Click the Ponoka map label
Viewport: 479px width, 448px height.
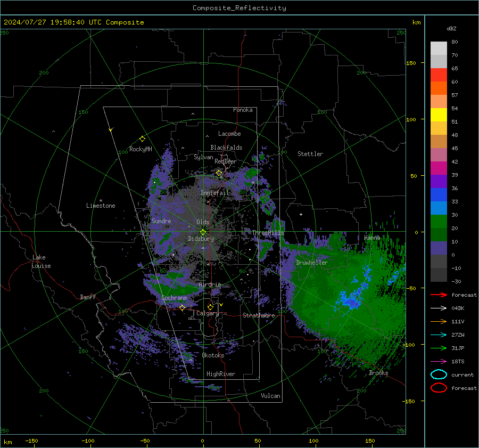[243, 110]
